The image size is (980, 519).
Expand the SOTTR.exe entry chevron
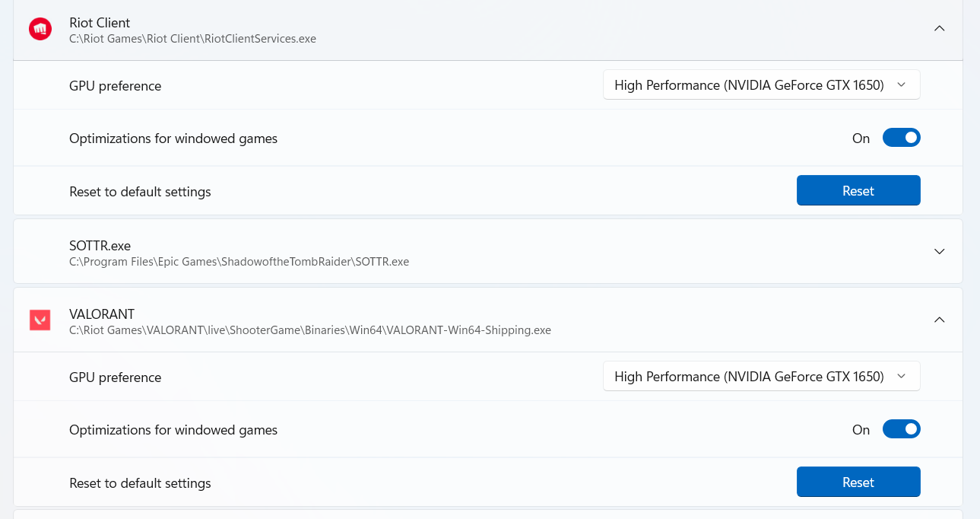click(x=939, y=252)
